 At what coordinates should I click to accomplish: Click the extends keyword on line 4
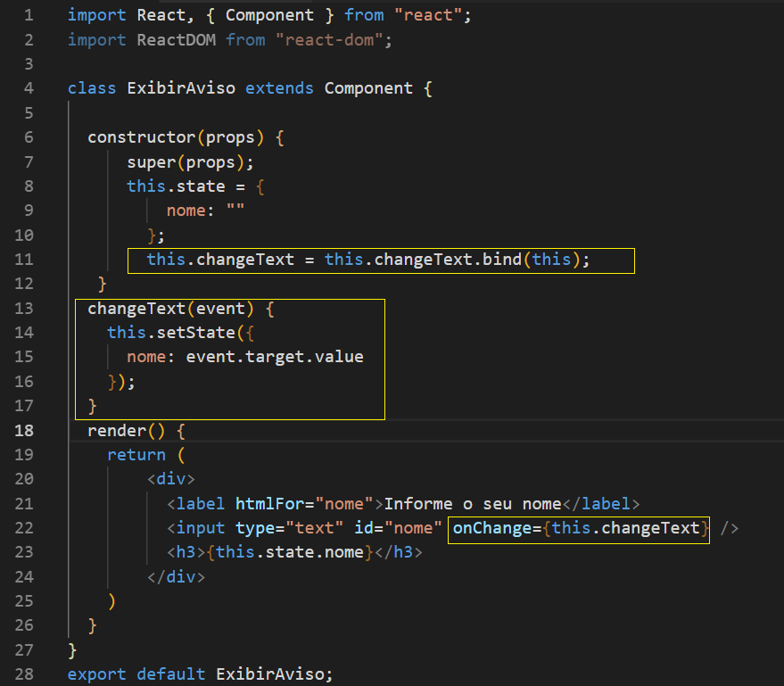tap(279, 88)
